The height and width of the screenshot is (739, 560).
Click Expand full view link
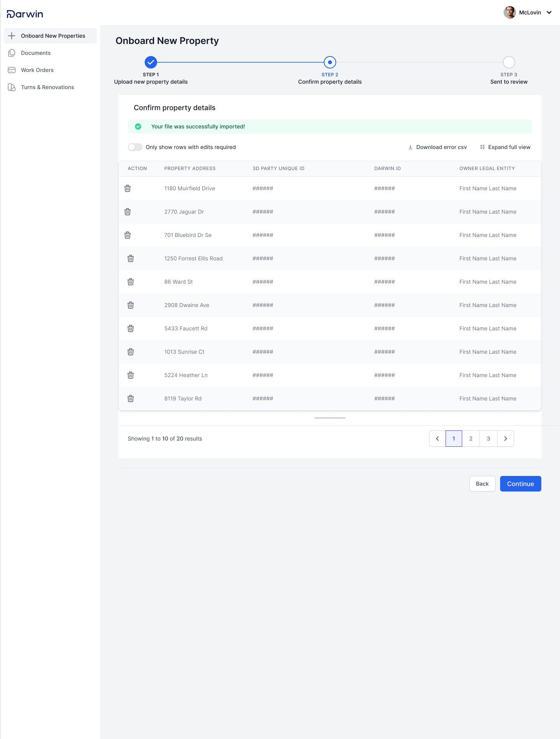(x=505, y=147)
